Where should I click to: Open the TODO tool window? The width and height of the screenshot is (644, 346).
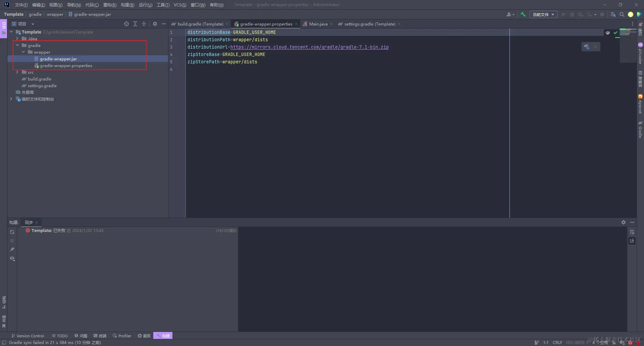click(x=60, y=336)
